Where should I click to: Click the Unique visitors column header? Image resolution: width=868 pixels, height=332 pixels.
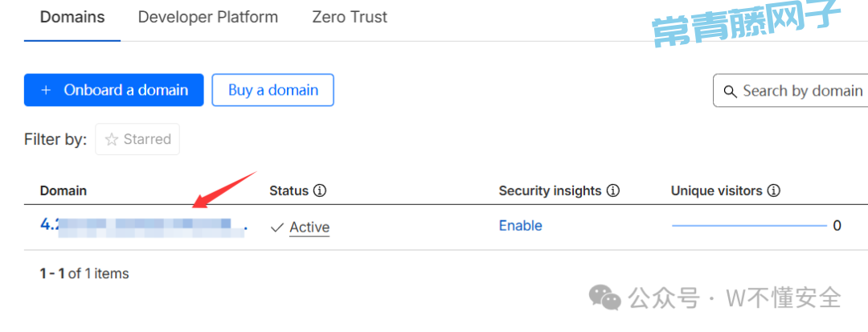click(716, 191)
